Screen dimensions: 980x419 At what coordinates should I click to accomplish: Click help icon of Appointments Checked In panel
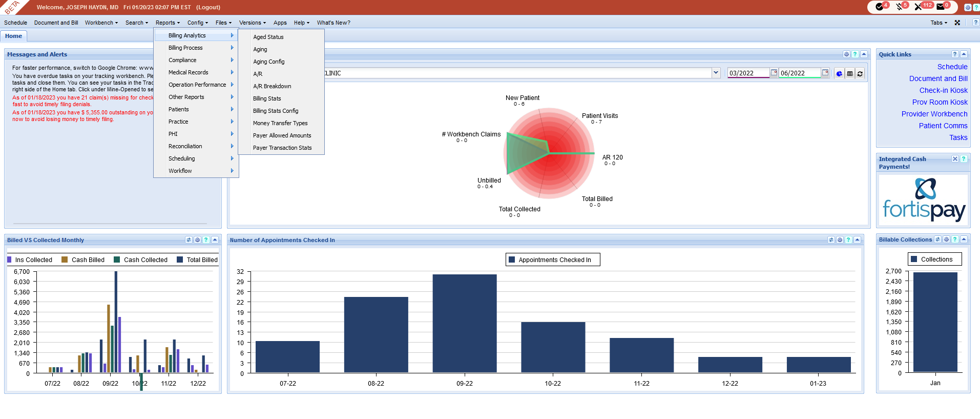click(x=848, y=240)
